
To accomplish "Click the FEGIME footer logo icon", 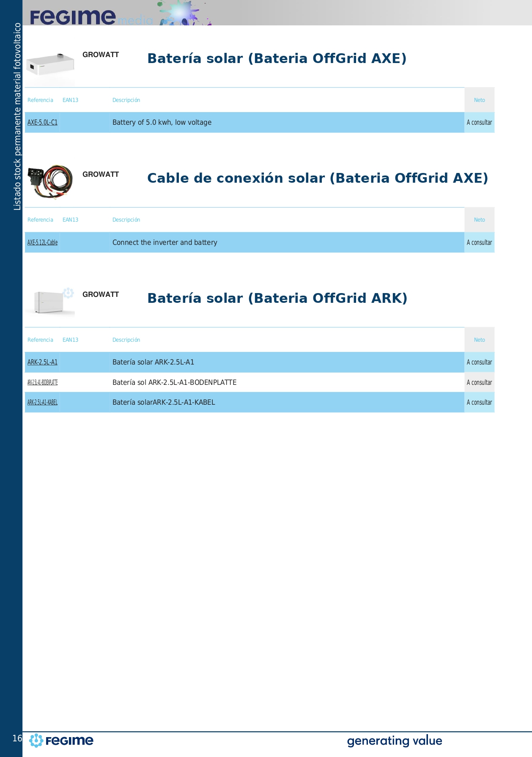I will click(36, 741).
